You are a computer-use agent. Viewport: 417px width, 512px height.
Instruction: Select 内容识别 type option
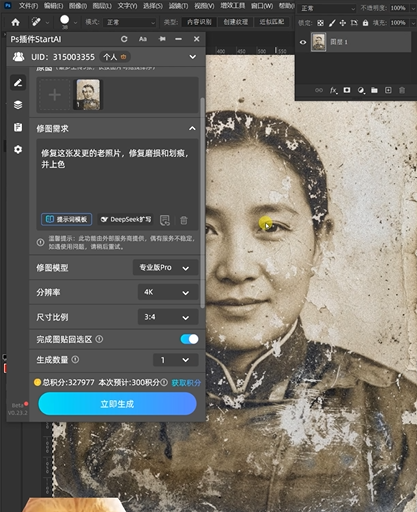(199, 22)
